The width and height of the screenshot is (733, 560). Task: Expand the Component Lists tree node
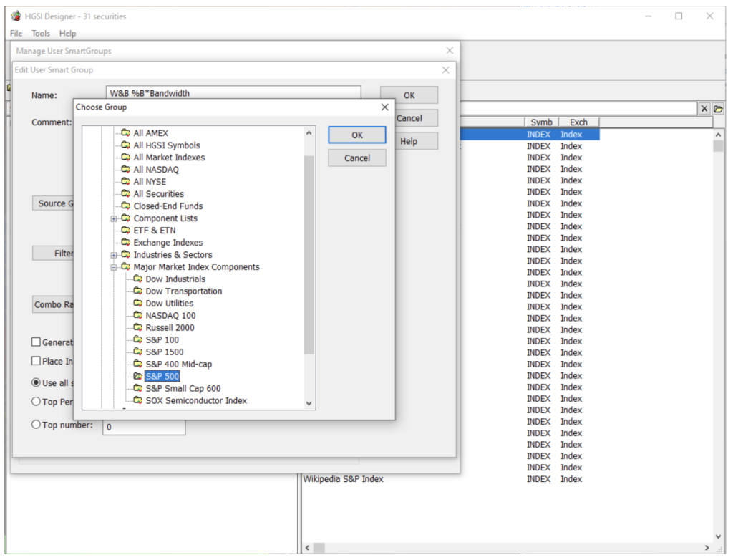pyautogui.click(x=114, y=218)
